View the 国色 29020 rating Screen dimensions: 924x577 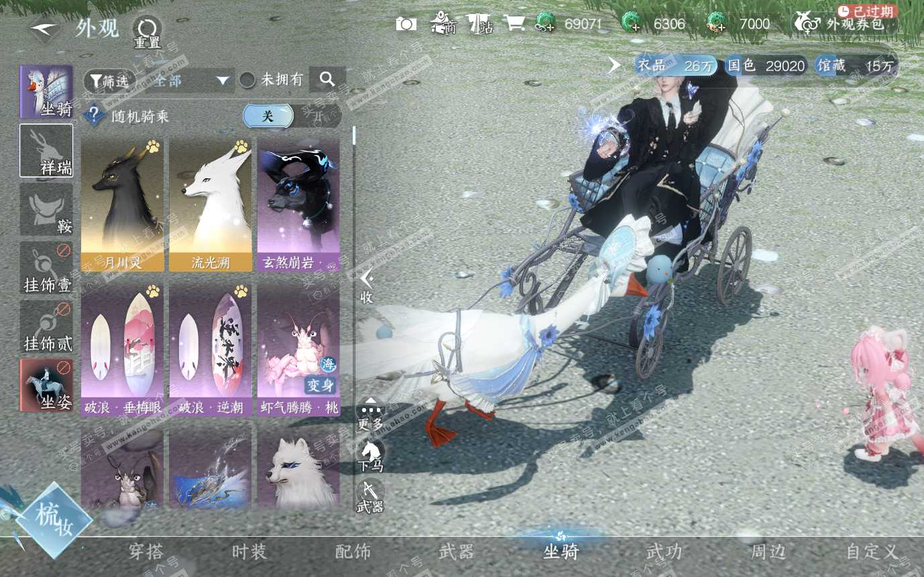(x=766, y=66)
